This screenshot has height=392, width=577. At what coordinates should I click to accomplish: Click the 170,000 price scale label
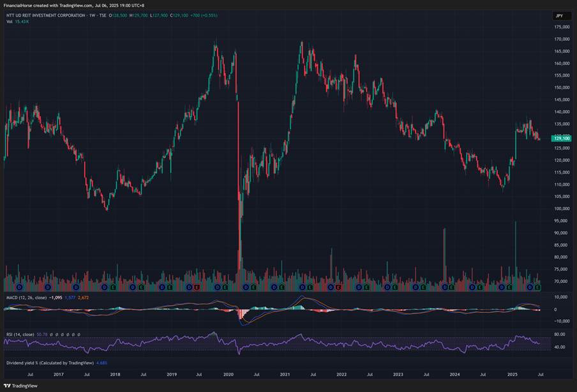[562, 40]
